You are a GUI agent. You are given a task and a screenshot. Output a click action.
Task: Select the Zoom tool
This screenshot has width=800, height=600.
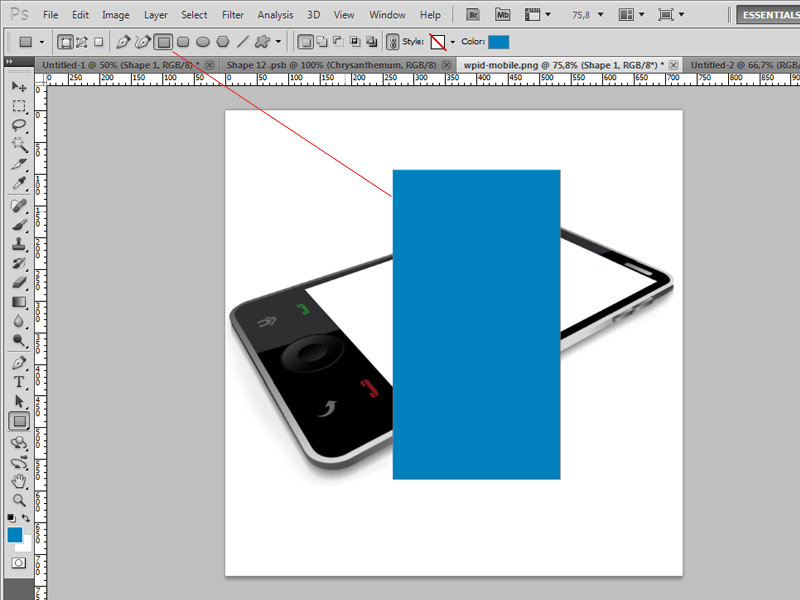[x=19, y=501]
